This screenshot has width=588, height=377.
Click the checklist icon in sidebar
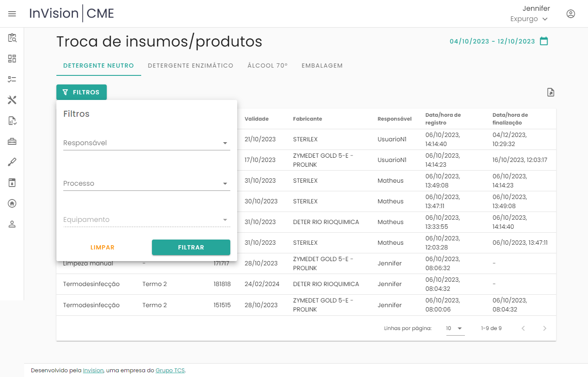(12, 79)
